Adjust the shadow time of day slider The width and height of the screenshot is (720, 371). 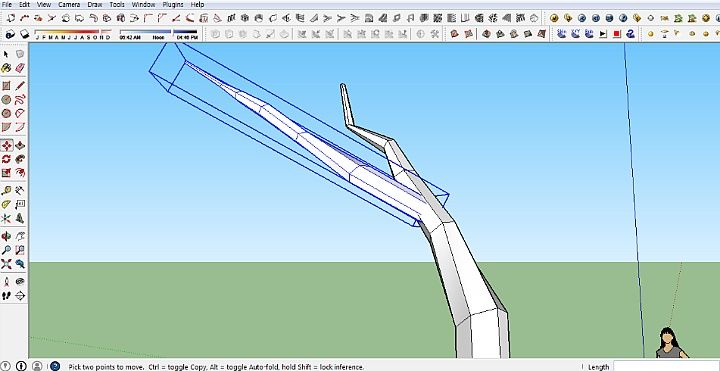point(158,34)
